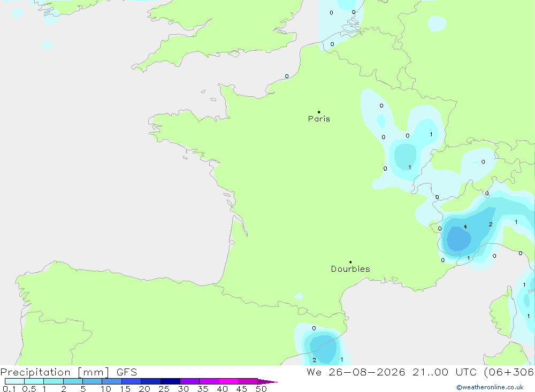Select the Paris city label
535x392 pixels.
319,119
